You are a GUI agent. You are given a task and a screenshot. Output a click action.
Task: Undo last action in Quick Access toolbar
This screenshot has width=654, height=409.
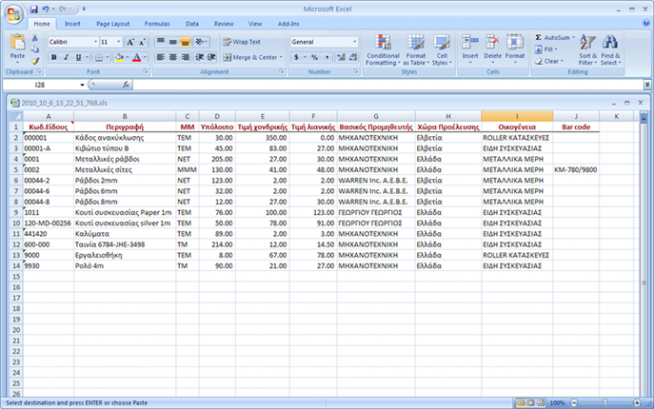tap(46, 9)
